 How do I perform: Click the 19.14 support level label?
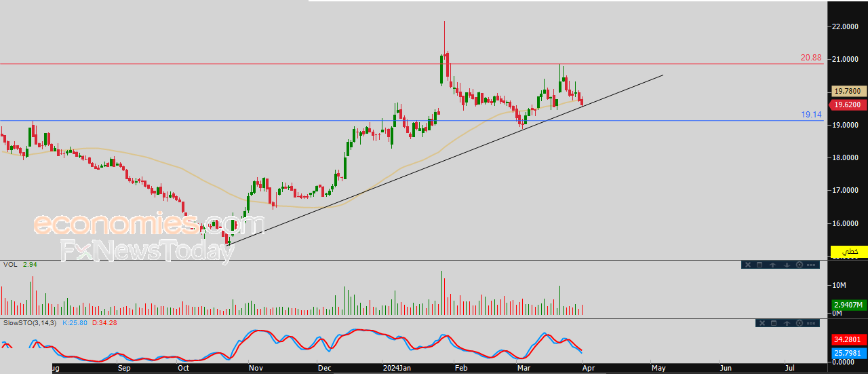tap(812, 115)
